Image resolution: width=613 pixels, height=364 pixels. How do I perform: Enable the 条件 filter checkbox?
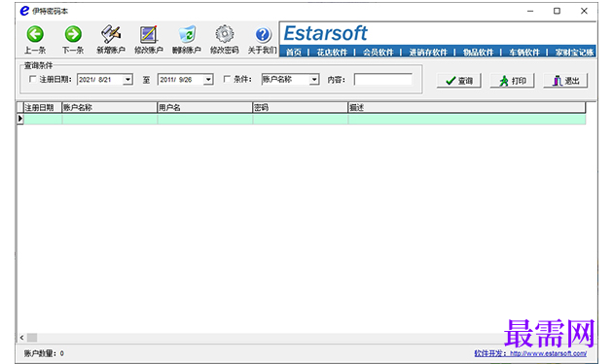227,80
